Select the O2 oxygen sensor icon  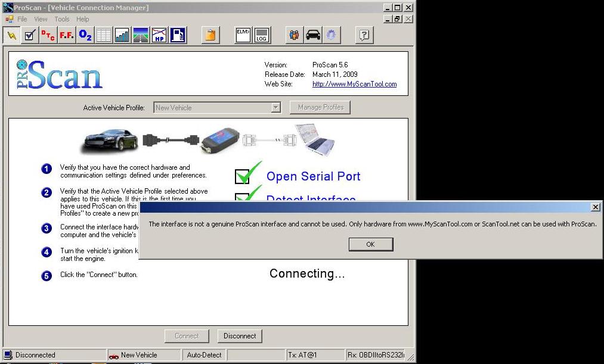[x=85, y=35]
